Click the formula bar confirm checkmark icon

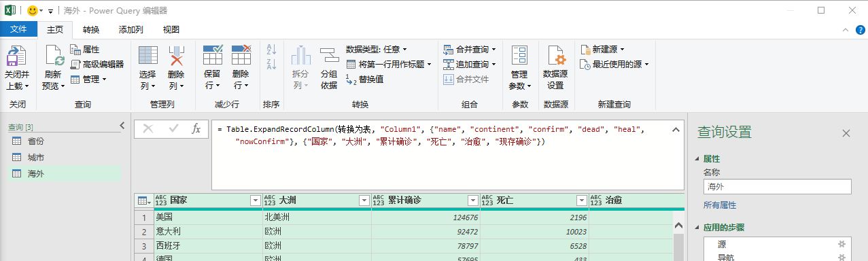[x=173, y=128]
